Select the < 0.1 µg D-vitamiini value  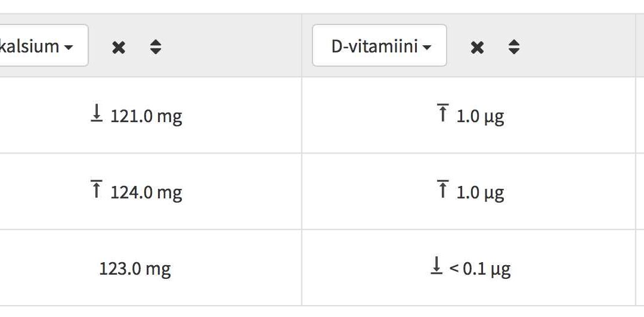pyautogui.click(x=479, y=269)
